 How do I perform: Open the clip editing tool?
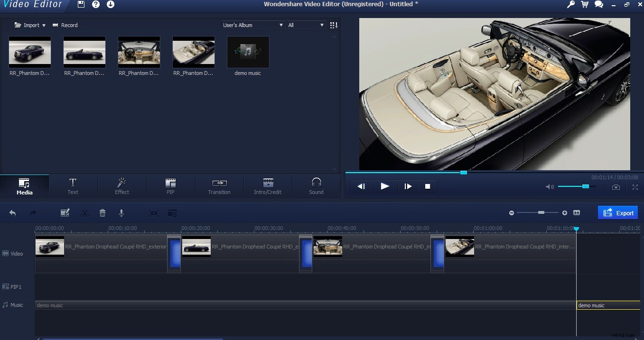pyautogui.click(x=65, y=213)
